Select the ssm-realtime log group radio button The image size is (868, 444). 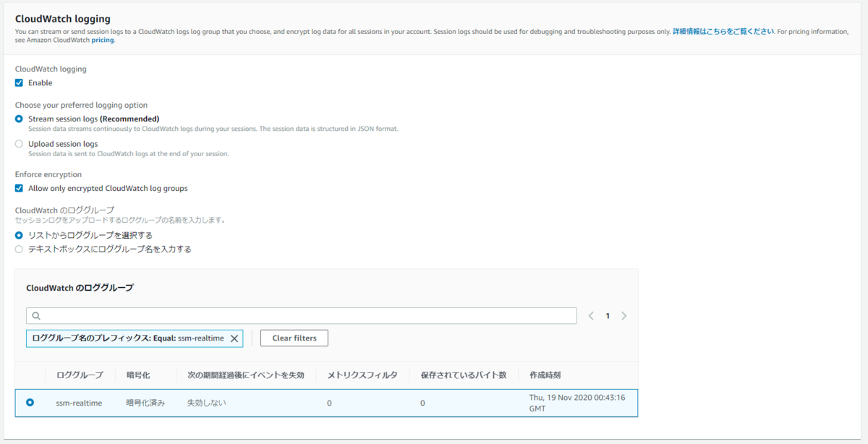pyautogui.click(x=30, y=402)
